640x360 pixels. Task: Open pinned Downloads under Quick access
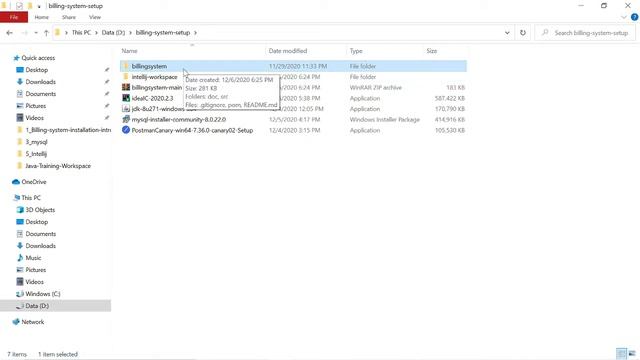tap(40, 82)
